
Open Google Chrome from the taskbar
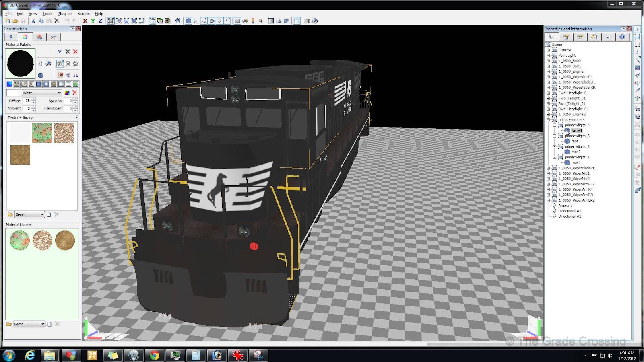point(155,355)
